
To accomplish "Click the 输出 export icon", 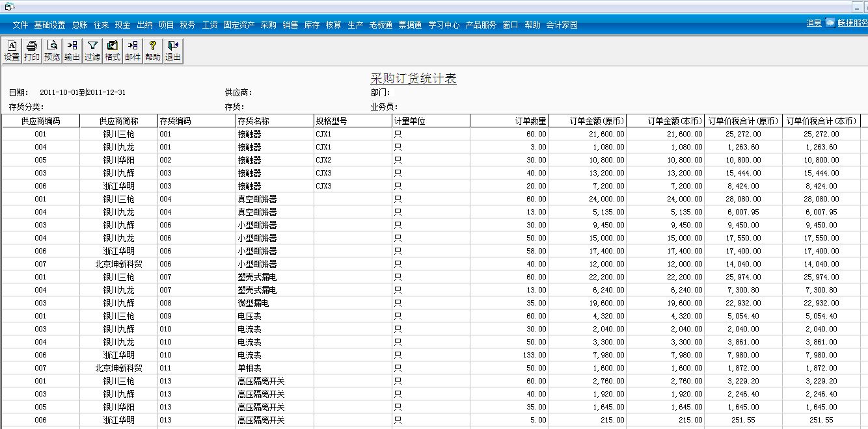I will point(72,50).
